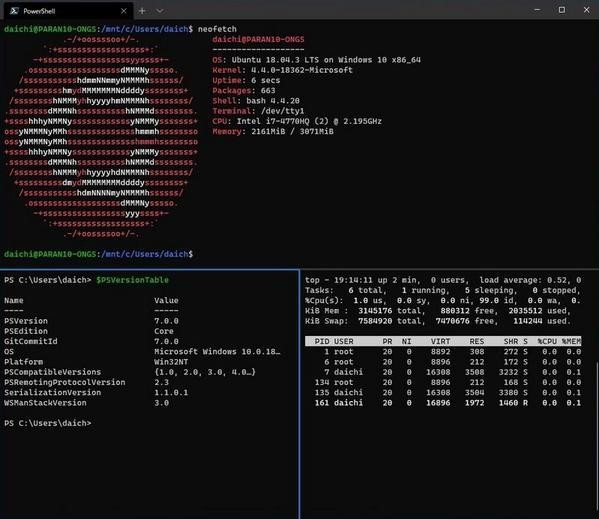Click the GitCommitId row

point(92,341)
